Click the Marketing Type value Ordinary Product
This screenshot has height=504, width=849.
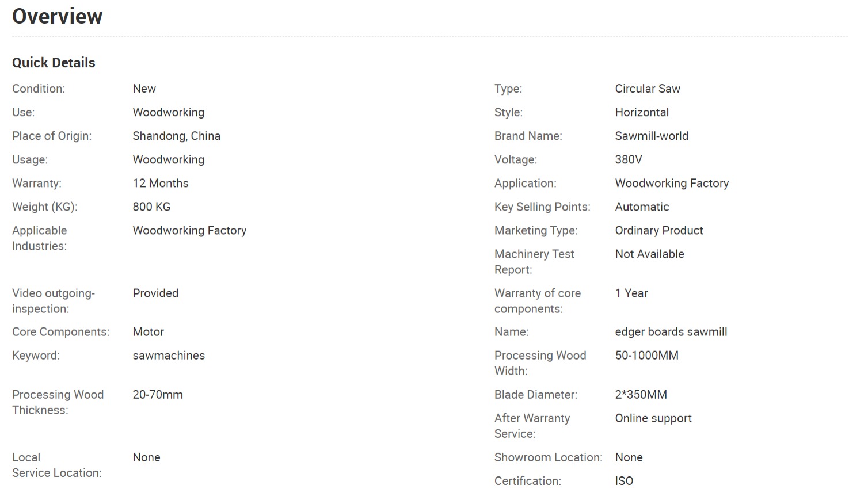pyautogui.click(x=658, y=231)
